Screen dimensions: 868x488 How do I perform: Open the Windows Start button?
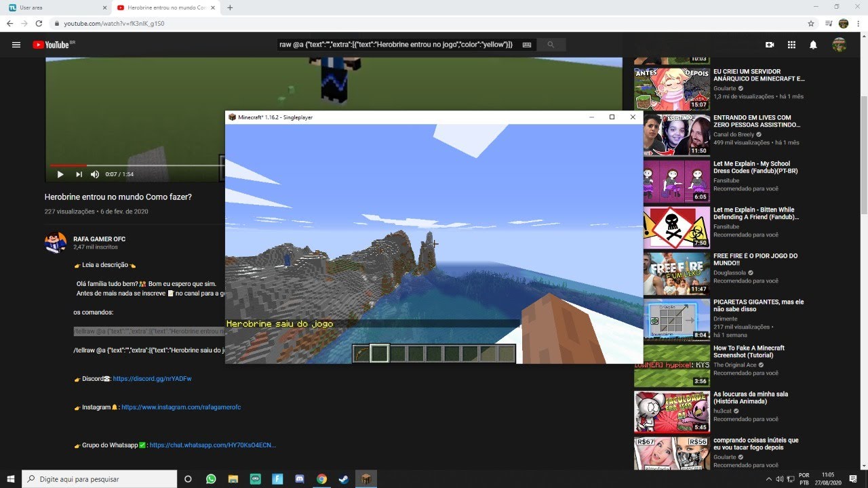pos(11,479)
